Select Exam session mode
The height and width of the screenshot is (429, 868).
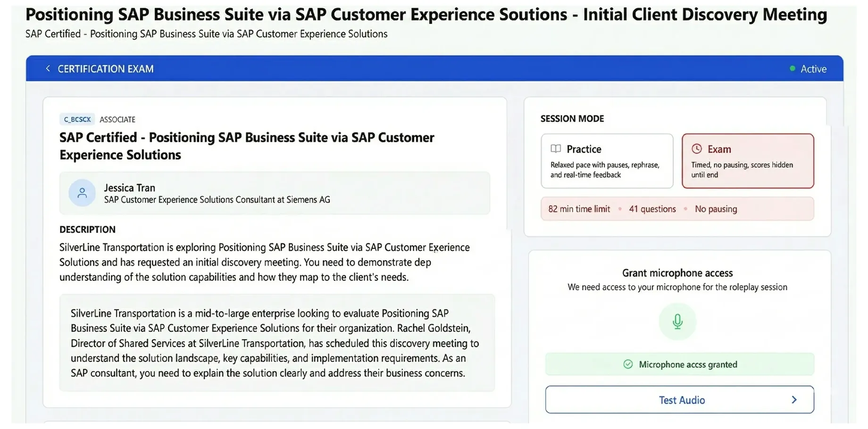click(x=748, y=161)
